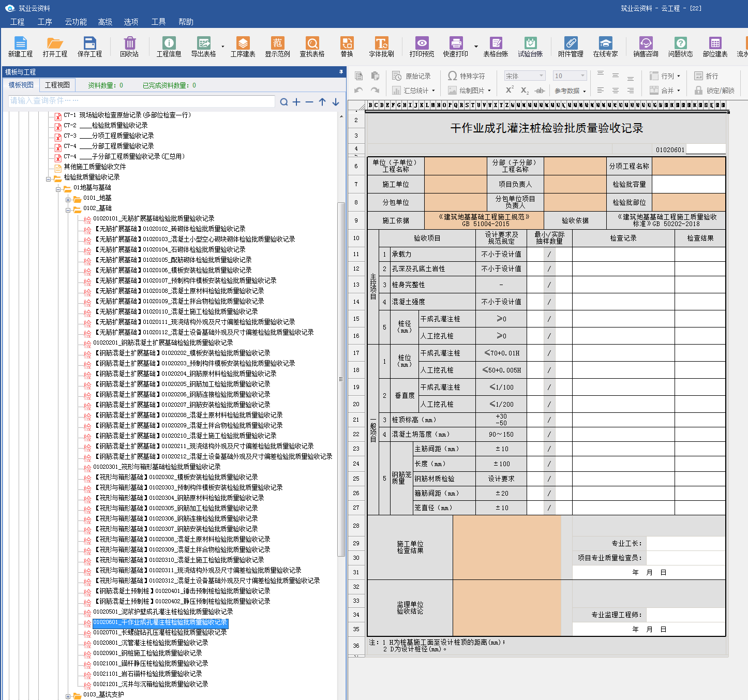
Task: Collapse the 0102_基础 tree node
Action: tap(68, 210)
